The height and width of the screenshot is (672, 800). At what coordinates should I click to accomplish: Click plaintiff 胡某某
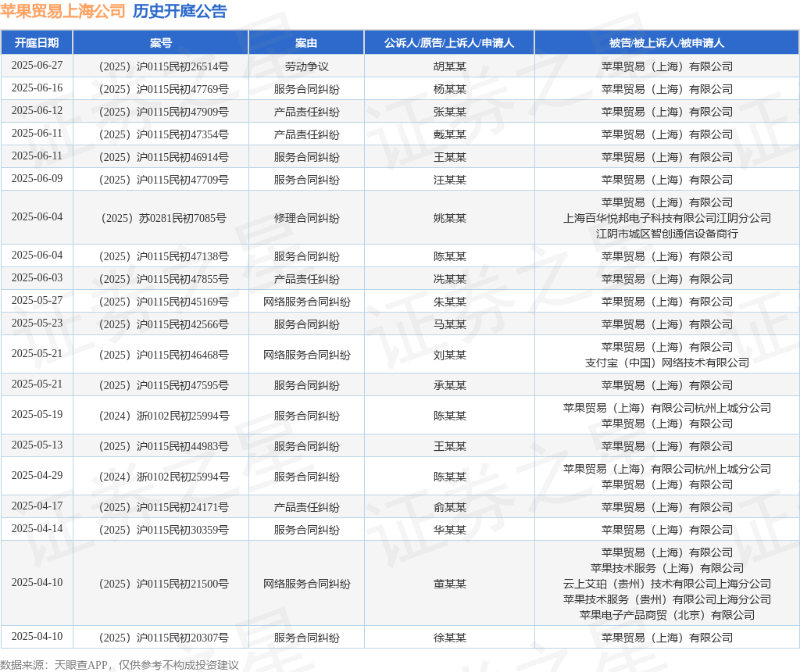449,67
